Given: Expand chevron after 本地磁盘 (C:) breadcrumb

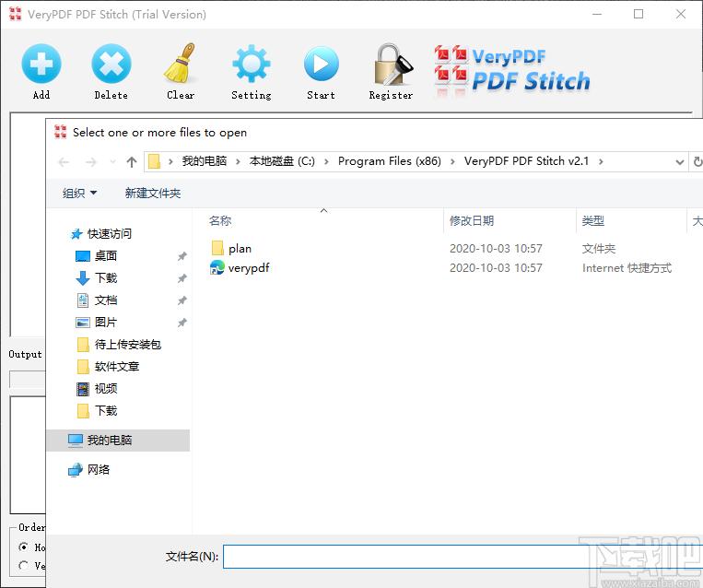Looking at the screenshot, I should coord(326,162).
